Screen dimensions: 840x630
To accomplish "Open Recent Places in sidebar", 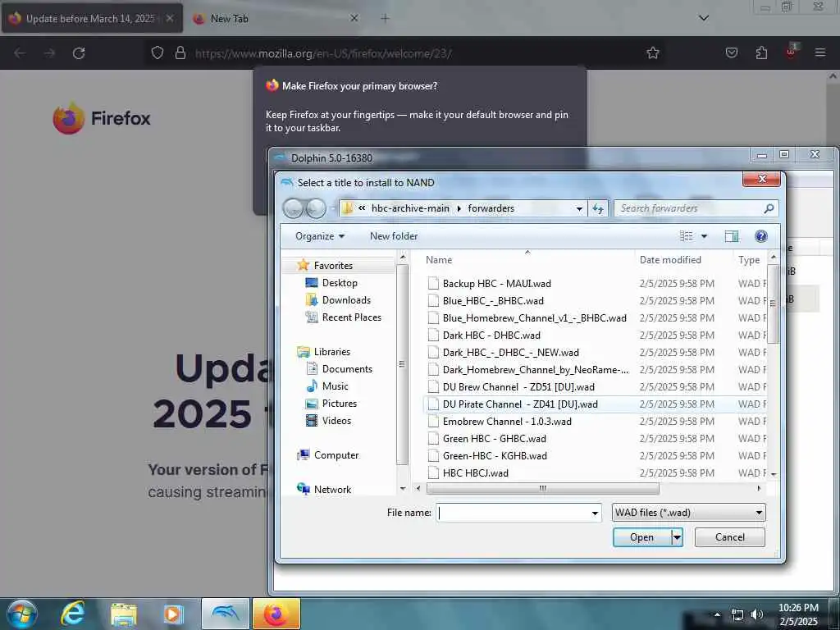I will tap(351, 317).
